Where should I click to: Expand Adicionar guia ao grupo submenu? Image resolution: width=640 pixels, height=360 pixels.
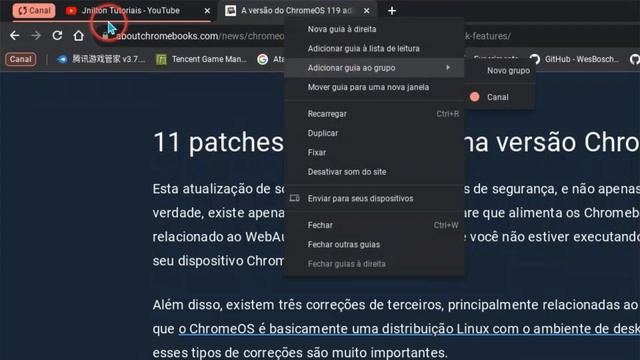pos(374,68)
